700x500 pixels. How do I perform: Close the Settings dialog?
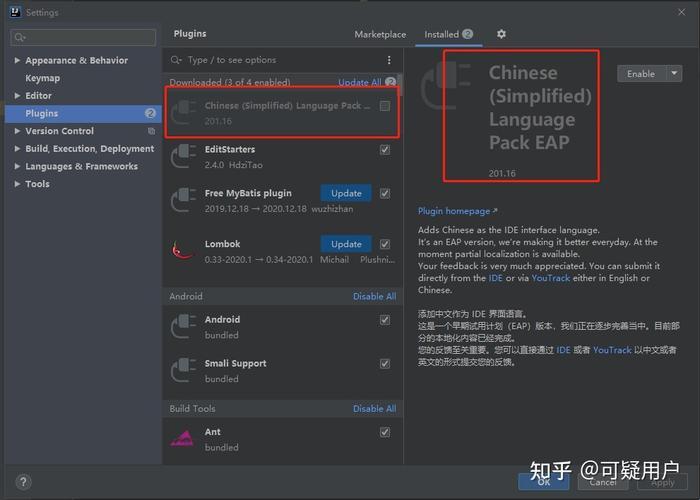click(681, 12)
